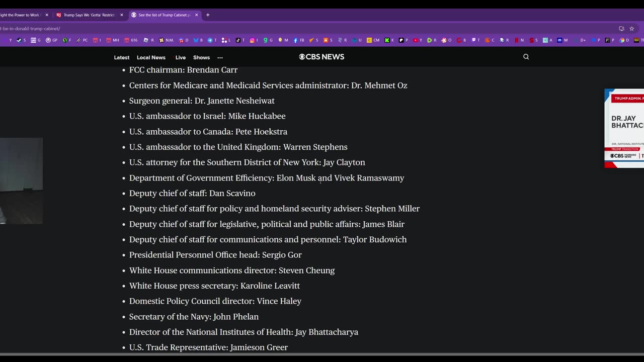Play the Dr. Jay Bhattacharya video thumbnail
This screenshot has width=644, height=362.
pyautogui.click(x=624, y=128)
